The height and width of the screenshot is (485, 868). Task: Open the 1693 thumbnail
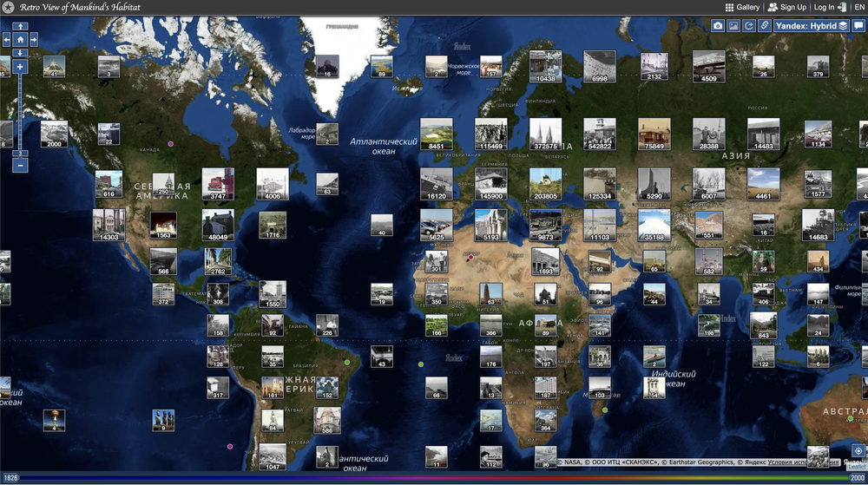click(x=545, y=261)
